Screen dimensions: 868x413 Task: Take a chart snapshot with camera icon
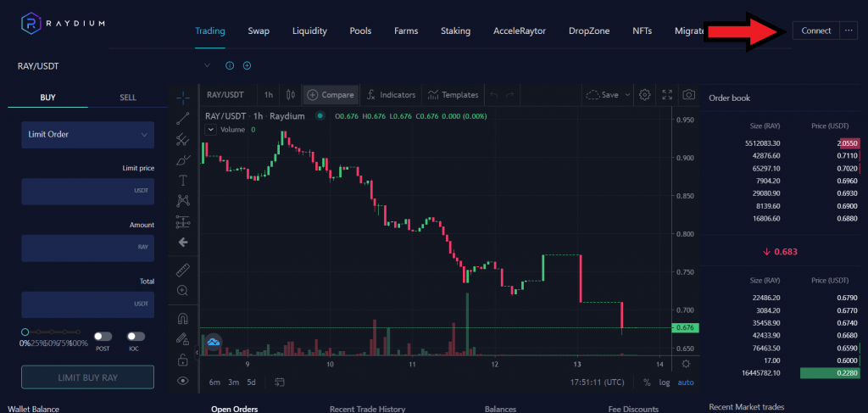click(689, 95)
